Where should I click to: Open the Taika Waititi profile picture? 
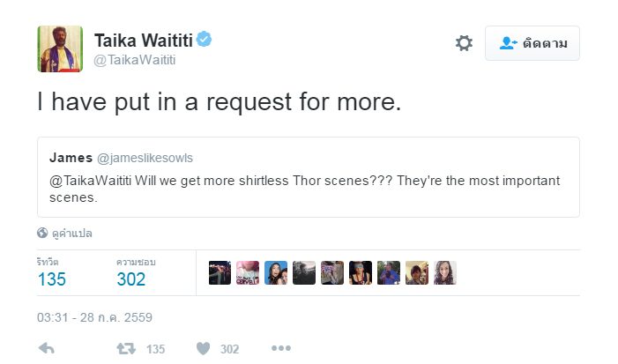click(60, 48)
